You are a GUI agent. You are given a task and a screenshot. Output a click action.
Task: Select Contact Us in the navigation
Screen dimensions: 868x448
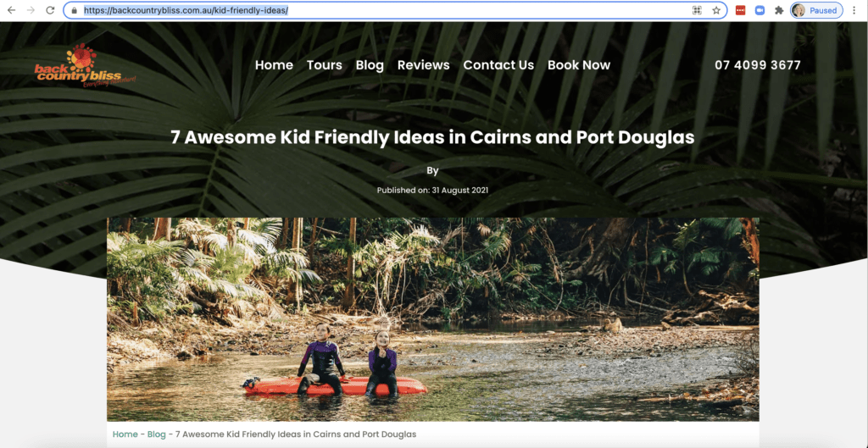click(x=498, y=65)
